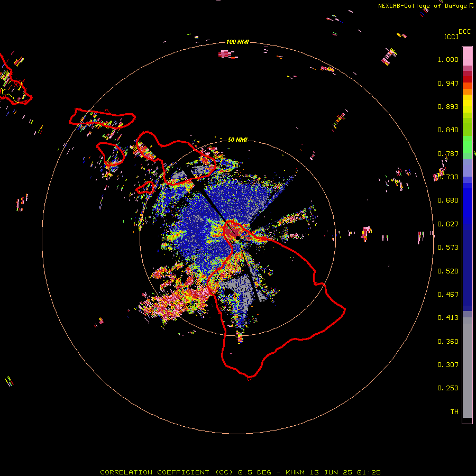The height and width of the screenshot is (476, 476).
Task: Click the 0.840 value on the scale
Action: pyautogui.click(x=448, y=130)
